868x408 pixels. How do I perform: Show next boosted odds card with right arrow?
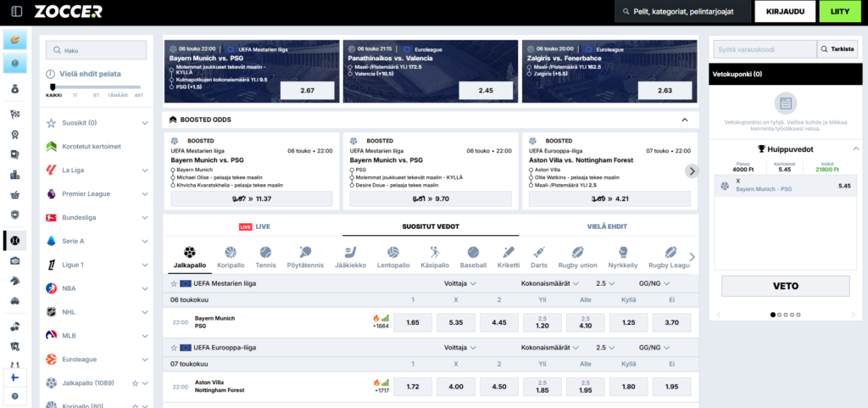(x=692, y=171)
